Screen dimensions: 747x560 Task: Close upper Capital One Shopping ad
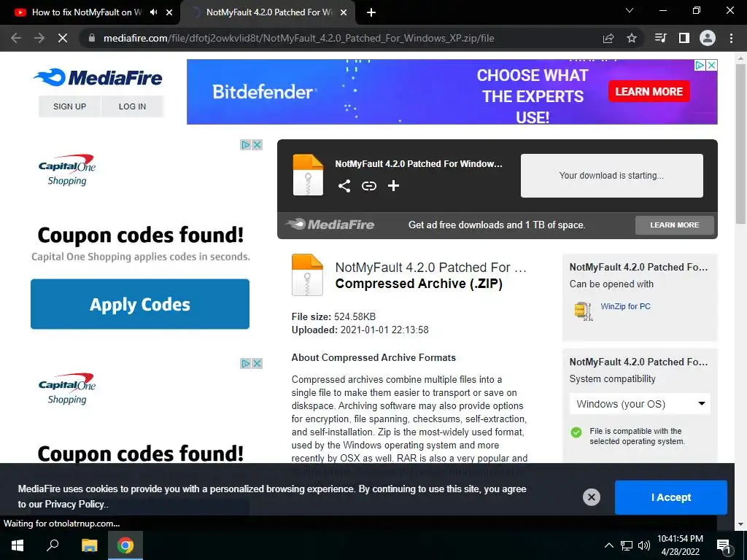pyautogui.click(x=258, y=144)
